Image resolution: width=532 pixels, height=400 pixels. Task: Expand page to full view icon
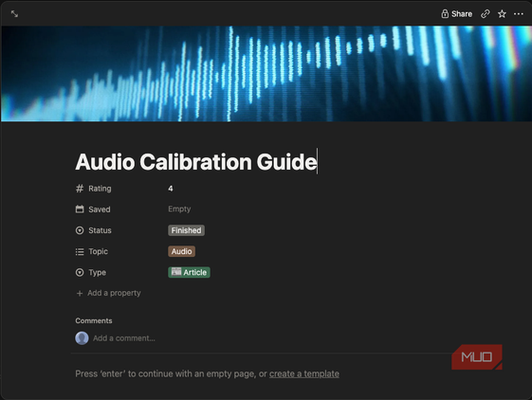coord(14,14)
